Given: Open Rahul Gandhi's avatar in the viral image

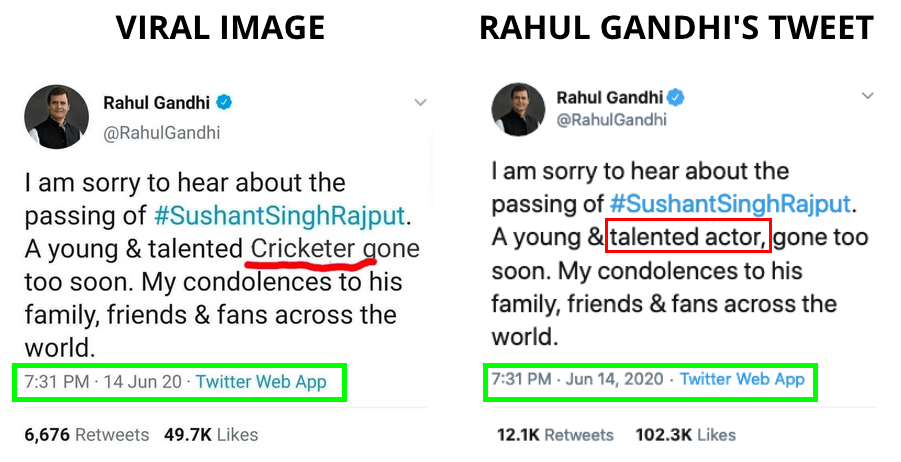Looking at the screenshot, I should tap(56, 117).
